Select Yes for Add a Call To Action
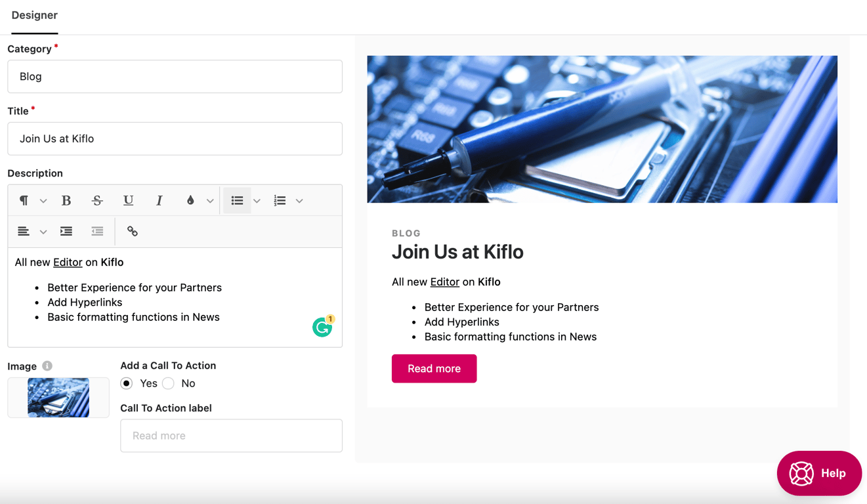Image resolution: width=867 pixels, height=504 pixels. [x=127, y=383]
